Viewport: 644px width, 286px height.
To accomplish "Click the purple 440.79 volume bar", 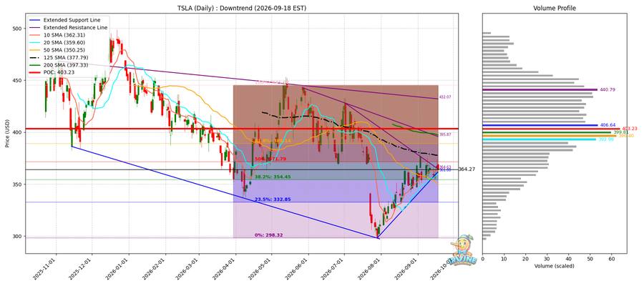I will (540, 89).
